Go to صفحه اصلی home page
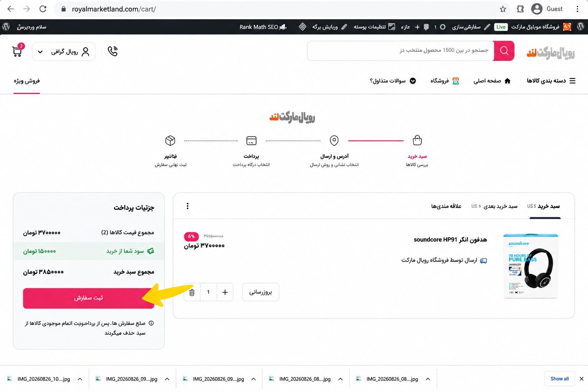The image size is (588, 392). (492, 81)
